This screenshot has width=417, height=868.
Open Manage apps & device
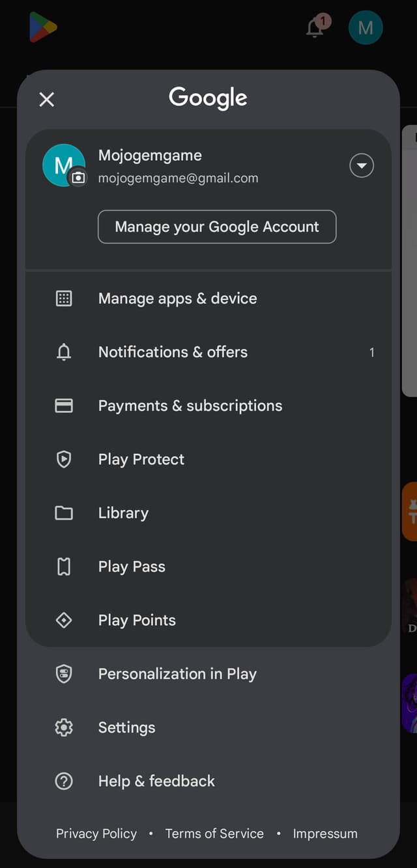coord(177,298)
